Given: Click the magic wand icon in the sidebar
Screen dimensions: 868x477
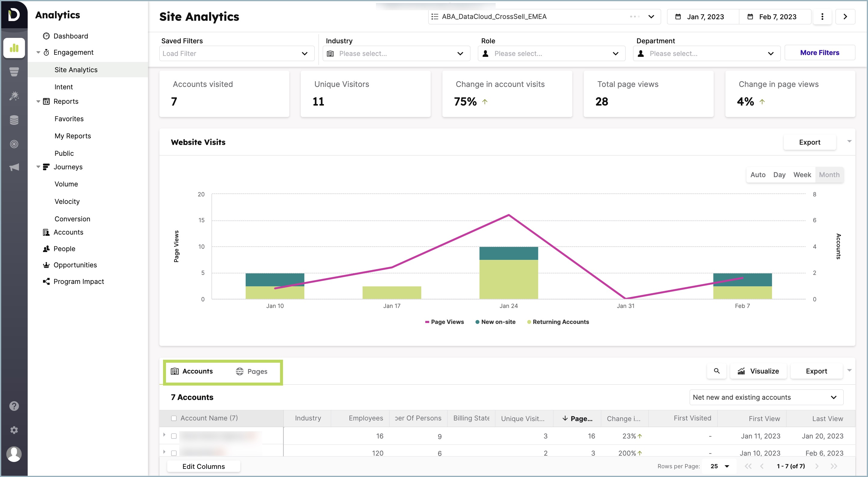Looking at the screenshot, I should pyautogui.click(x=14, y=96).
